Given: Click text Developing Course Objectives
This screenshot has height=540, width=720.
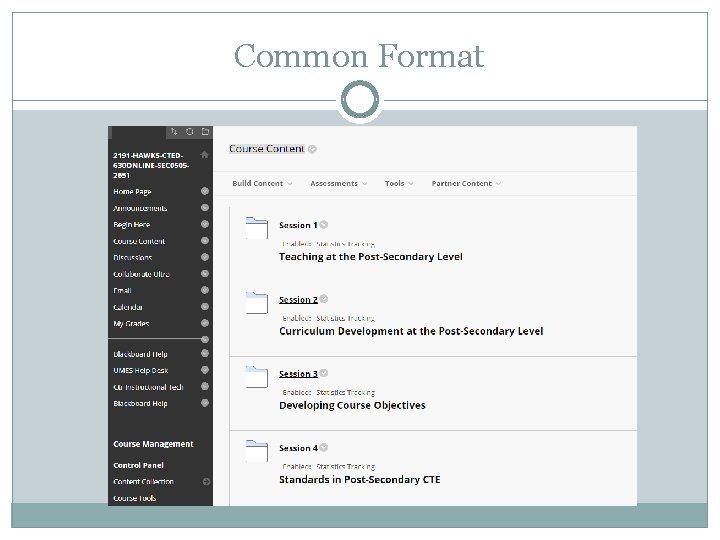Looking at the screenshot, I should click(x=352, y=405).
